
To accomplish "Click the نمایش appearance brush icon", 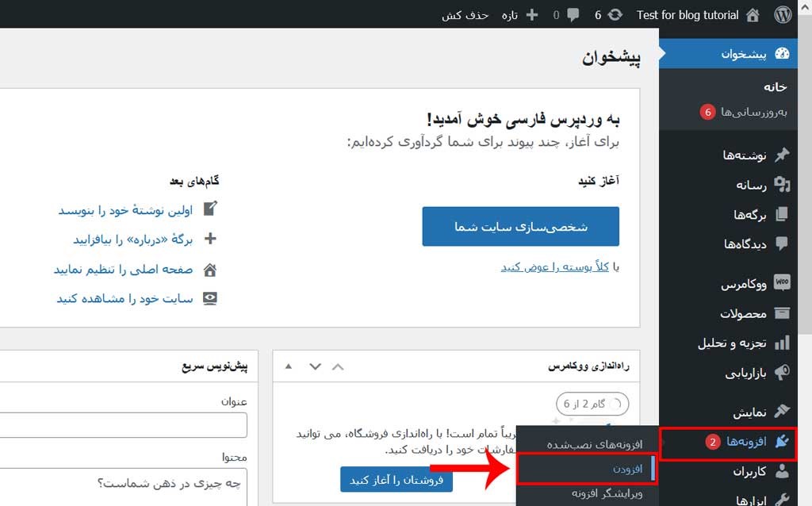I will coord(782,411).
